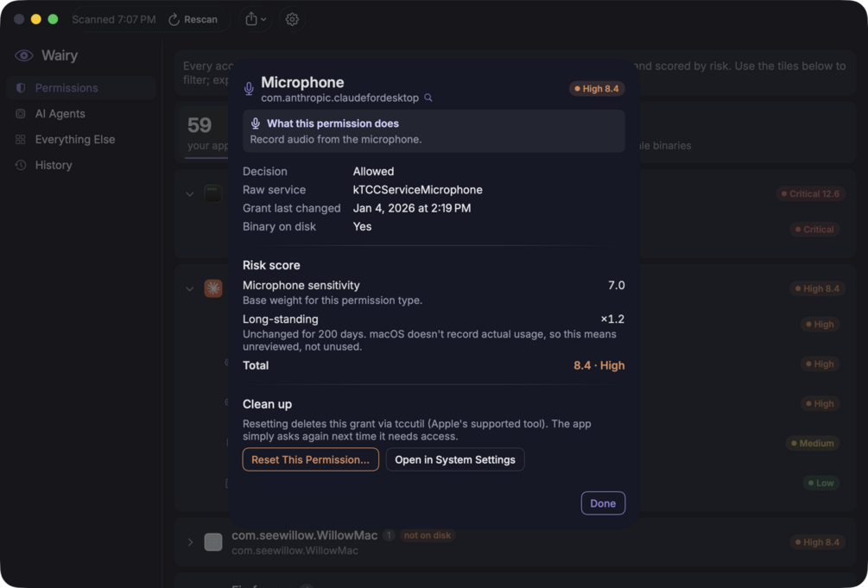Click magnifier icon beside com.anthropic.claudefordesktop
This screenshot has width=868, height=588.
tap(428, 98)
